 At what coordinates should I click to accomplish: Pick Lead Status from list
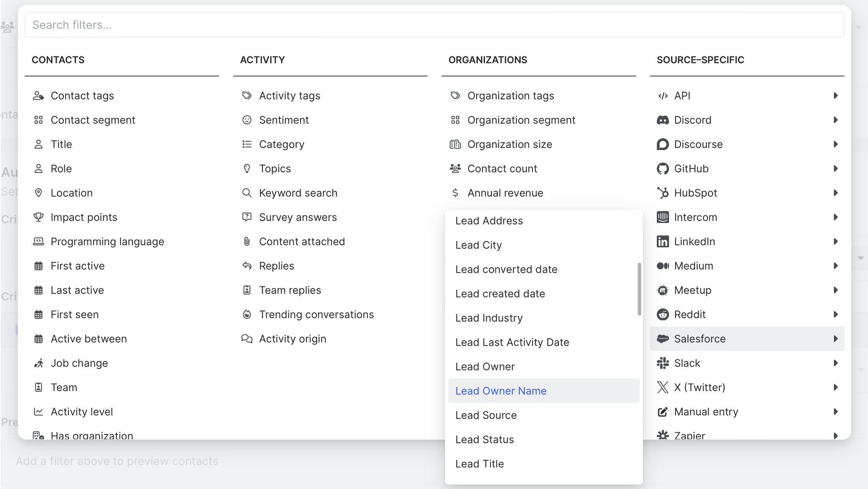pos(484,439)
